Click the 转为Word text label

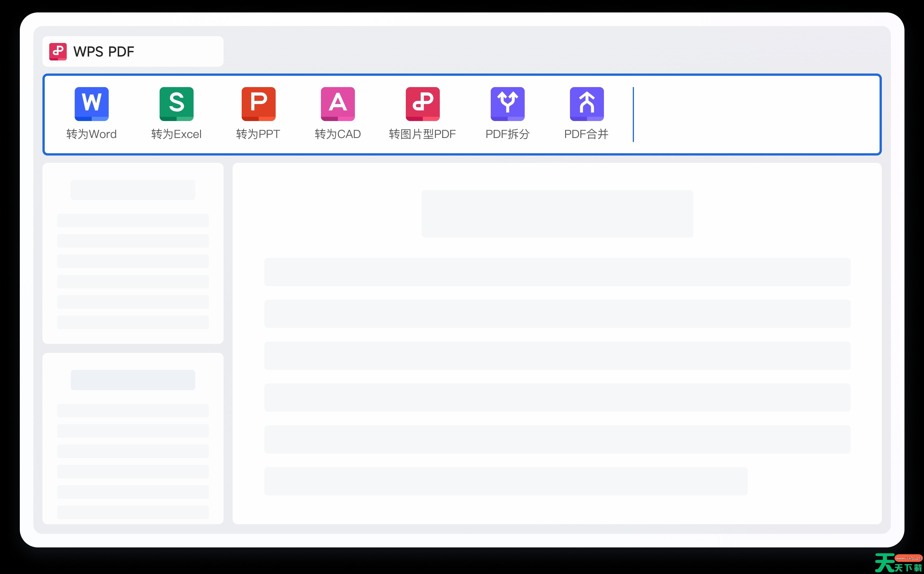click(92, 134)
